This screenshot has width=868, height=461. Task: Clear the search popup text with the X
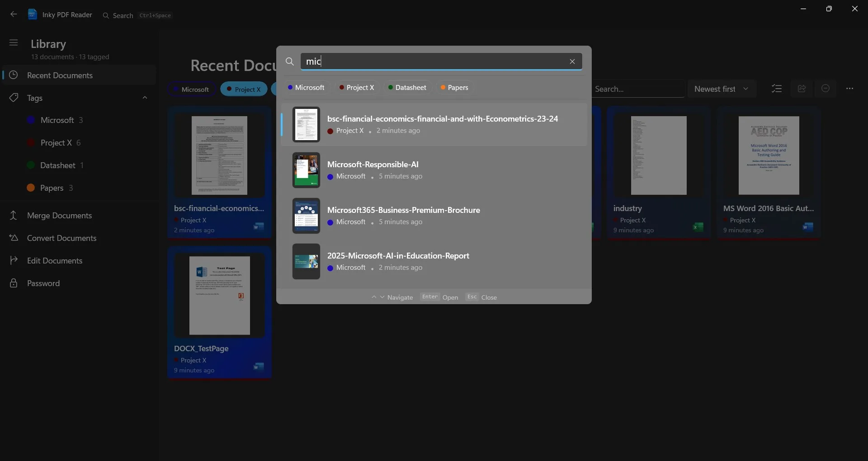click(572, 61)
